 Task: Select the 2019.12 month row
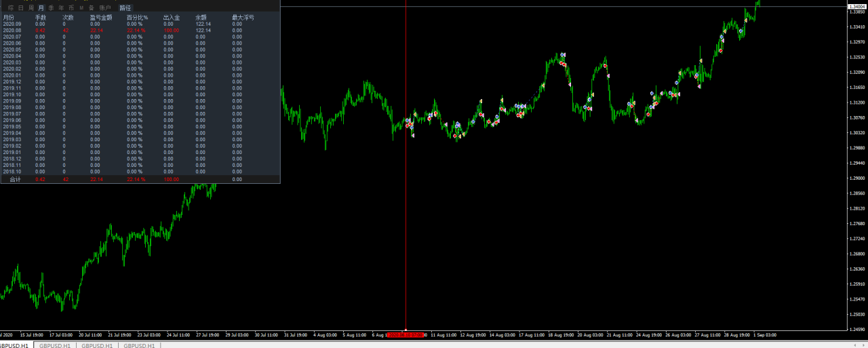click(x=140, y=82)
